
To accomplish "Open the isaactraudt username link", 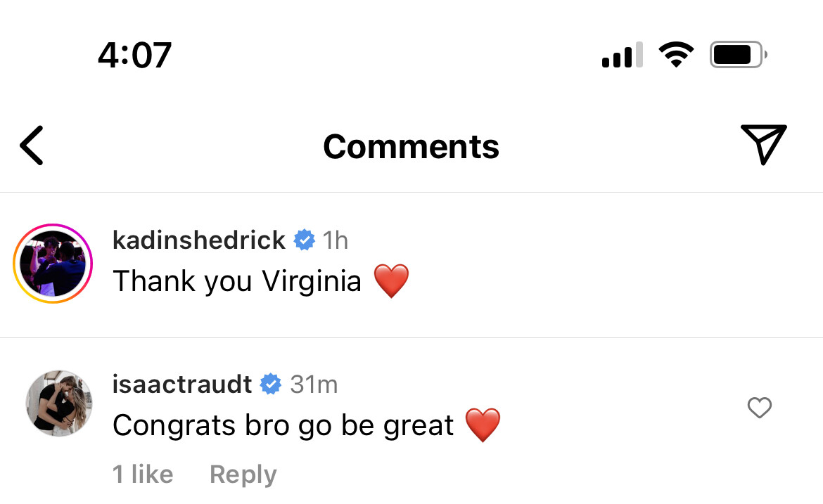I will [181, 385].
